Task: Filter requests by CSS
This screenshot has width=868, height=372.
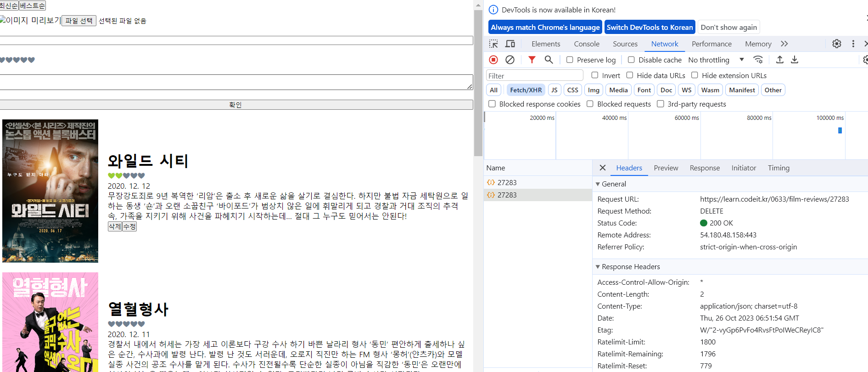Action: tap(572, 90)
